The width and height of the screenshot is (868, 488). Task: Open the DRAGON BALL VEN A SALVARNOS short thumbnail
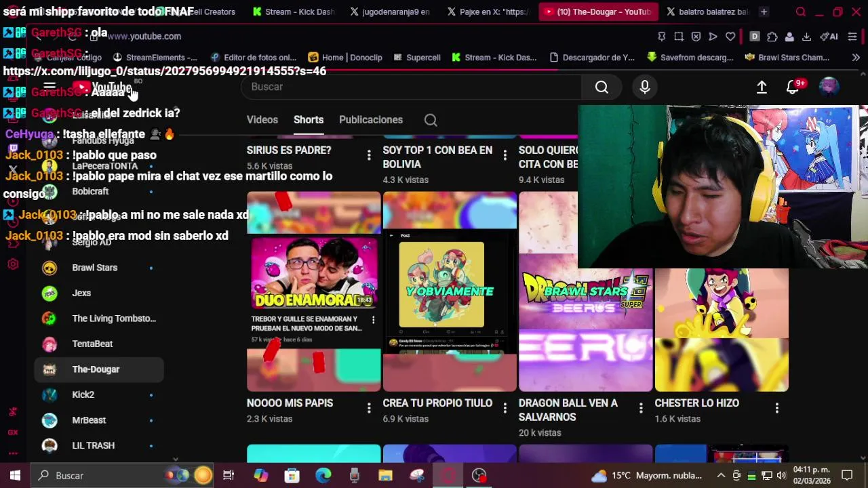pyautogui.click(x=585, y=291)
